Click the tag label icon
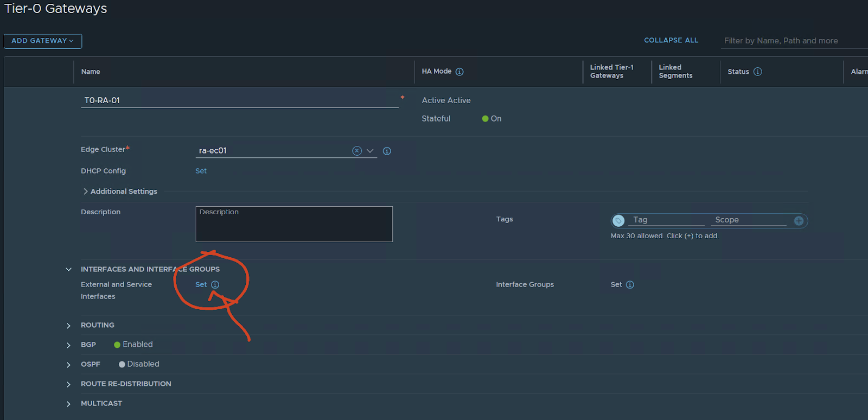This screenshot has height=420, width=868. 618,220
